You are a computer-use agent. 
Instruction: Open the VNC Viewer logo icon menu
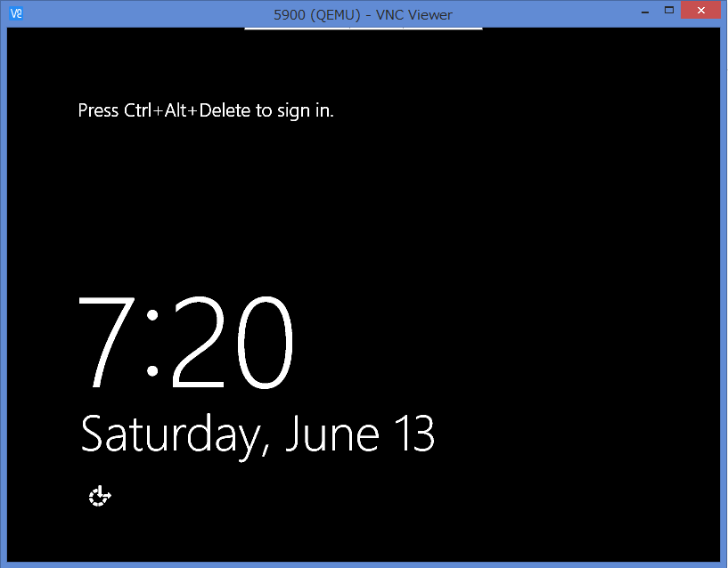click(16, 13)
